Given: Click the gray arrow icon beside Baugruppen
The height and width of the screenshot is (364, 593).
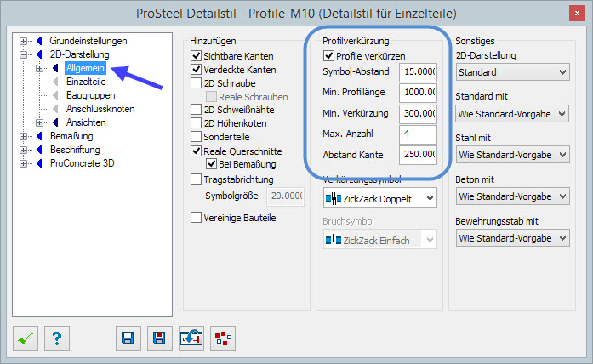Looking at the screenshot, I should click(55, 95).
